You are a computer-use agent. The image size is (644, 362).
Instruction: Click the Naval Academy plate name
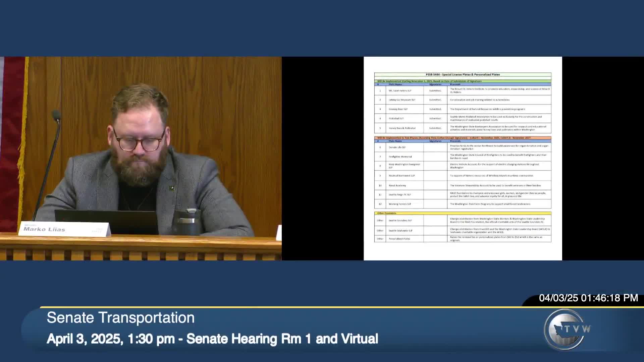tap(397, 185)
